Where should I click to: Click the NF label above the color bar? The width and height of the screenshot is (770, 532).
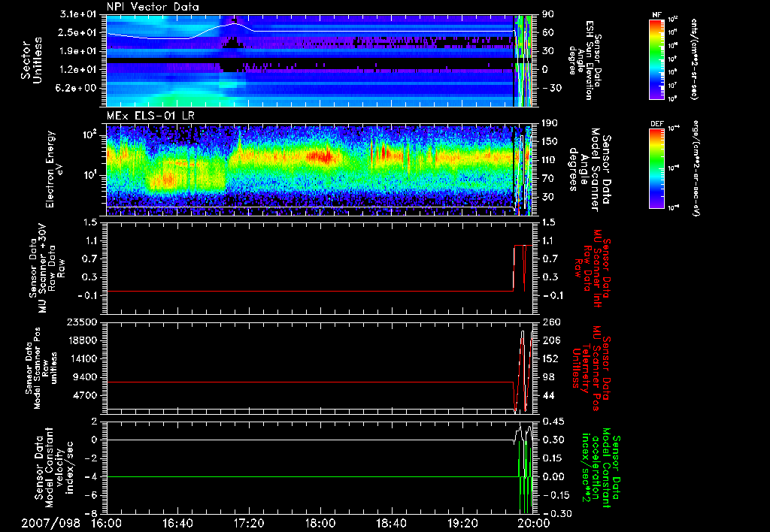(x=656, y=15)
